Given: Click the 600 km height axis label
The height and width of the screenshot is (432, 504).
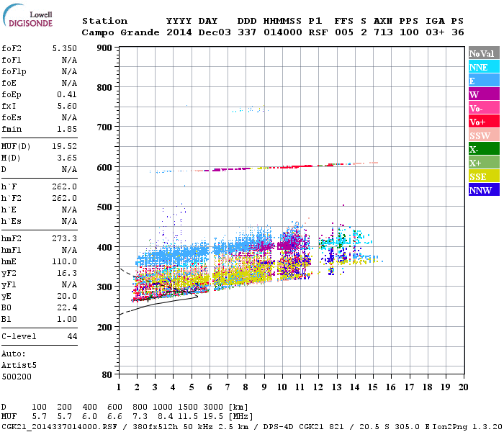Looking at the screenshot, I should click(104, 168).
